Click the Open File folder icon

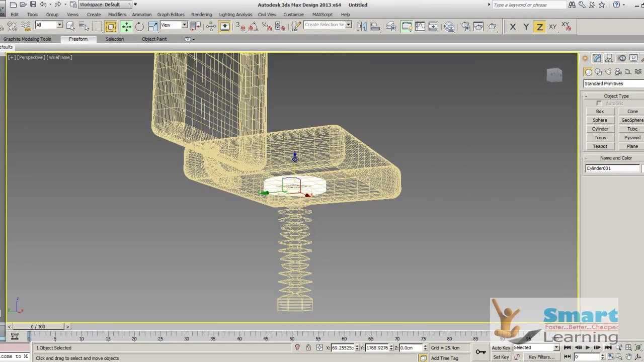[23, 5]
